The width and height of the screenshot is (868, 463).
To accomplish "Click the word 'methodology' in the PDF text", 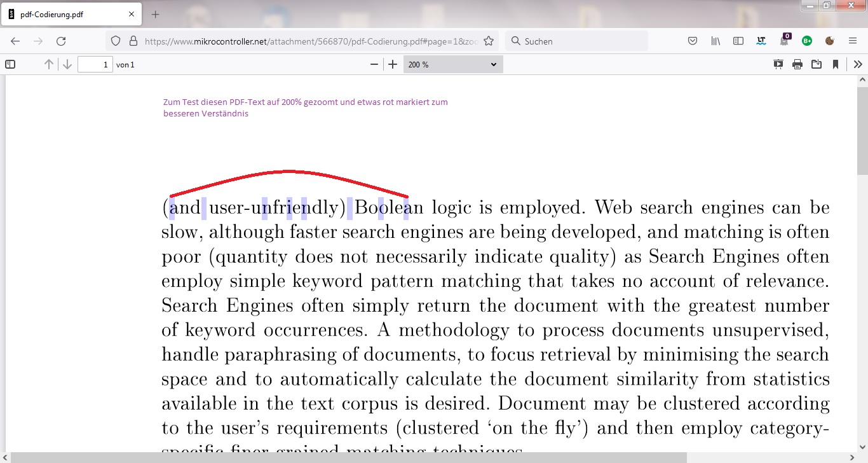I will click(x=454, y=331).
